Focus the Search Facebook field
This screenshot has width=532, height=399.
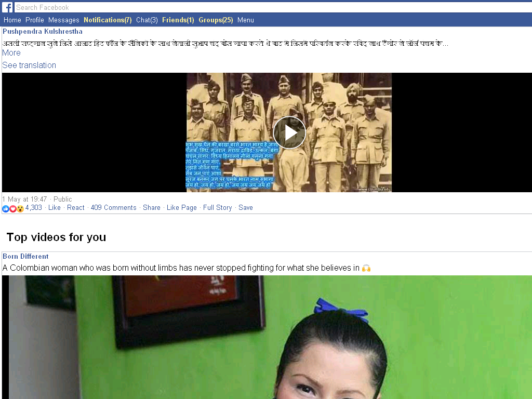[273, 7]
